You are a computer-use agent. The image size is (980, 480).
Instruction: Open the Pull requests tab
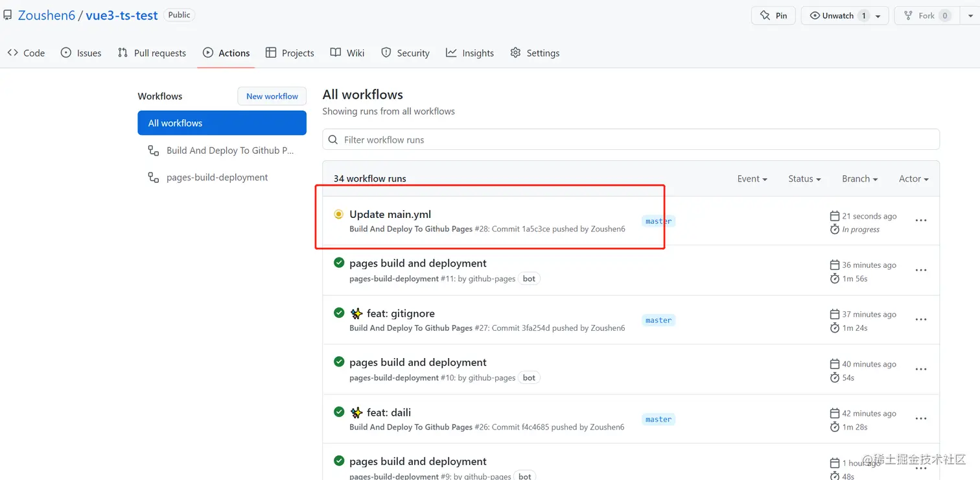(x=152, y=53)
